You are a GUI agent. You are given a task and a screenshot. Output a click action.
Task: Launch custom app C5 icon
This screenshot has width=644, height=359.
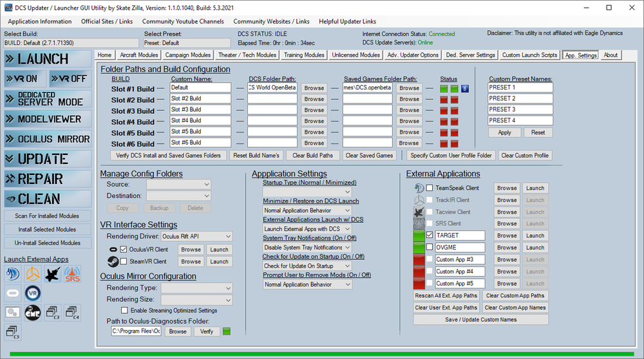13,332
